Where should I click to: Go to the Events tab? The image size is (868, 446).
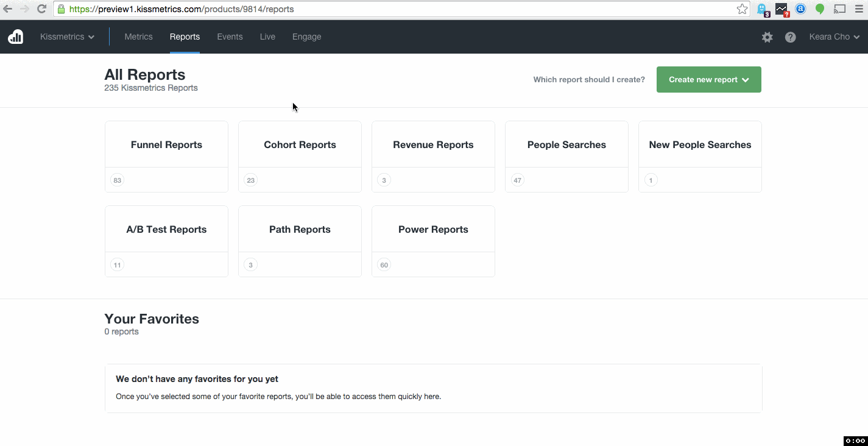(x=230, y=37)
